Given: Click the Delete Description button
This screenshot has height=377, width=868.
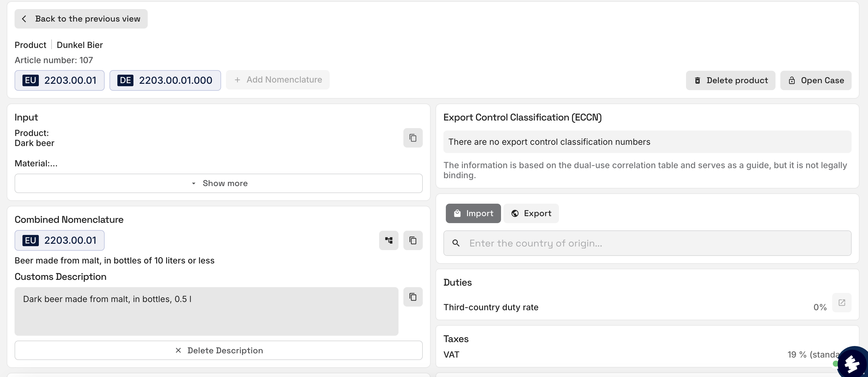Looking at the screenshot, I should tap(218, 350).
